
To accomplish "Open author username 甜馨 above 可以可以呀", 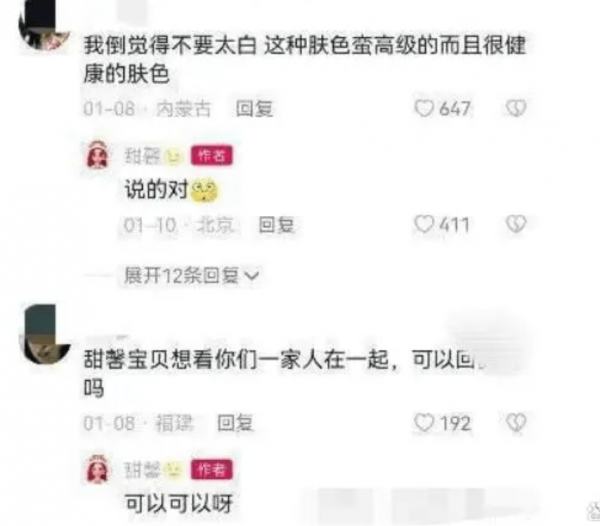I will pyautogui.click(x=142, y=470).
